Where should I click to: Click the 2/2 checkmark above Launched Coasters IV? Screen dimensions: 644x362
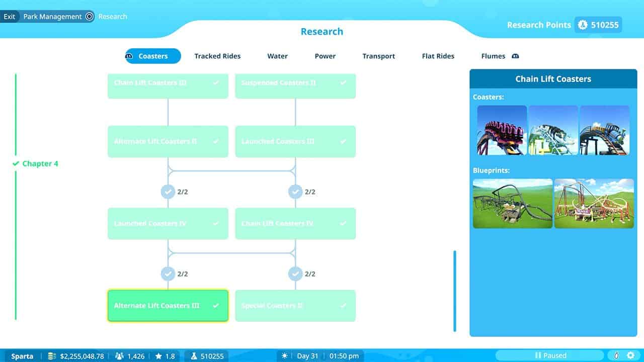click(x=168, y=192)
